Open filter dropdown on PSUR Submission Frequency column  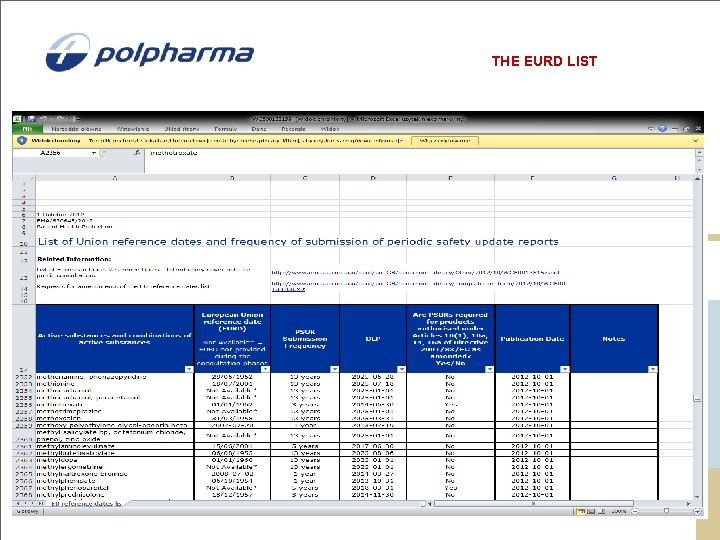pyautogui.click(x=334, y=369)
